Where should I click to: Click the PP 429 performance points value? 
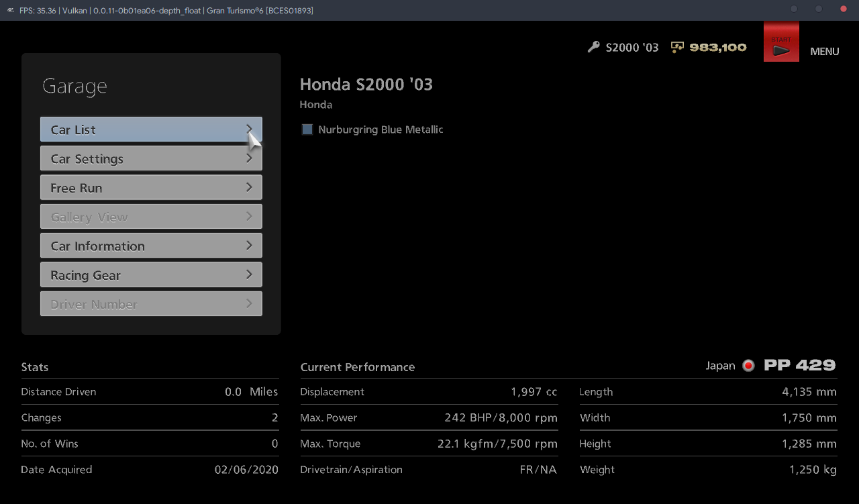(x=800, y=365)
